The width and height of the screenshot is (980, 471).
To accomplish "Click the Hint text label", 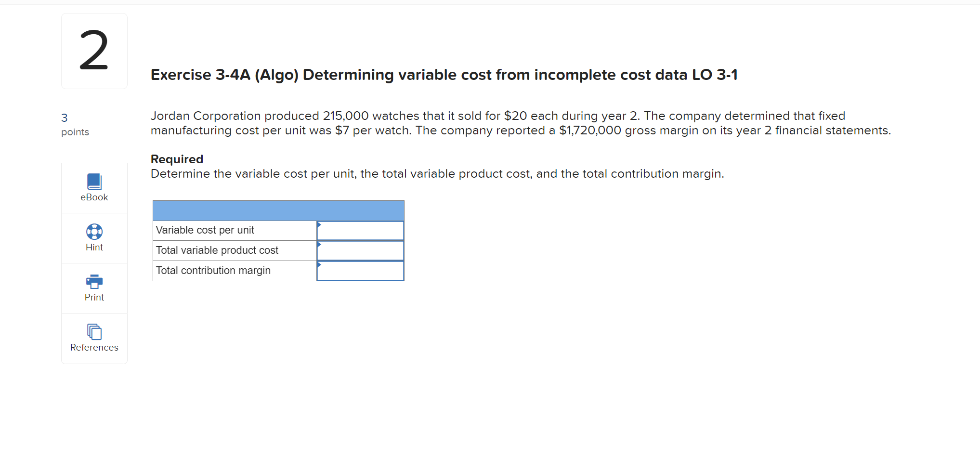I will click(x=94, y=247).
